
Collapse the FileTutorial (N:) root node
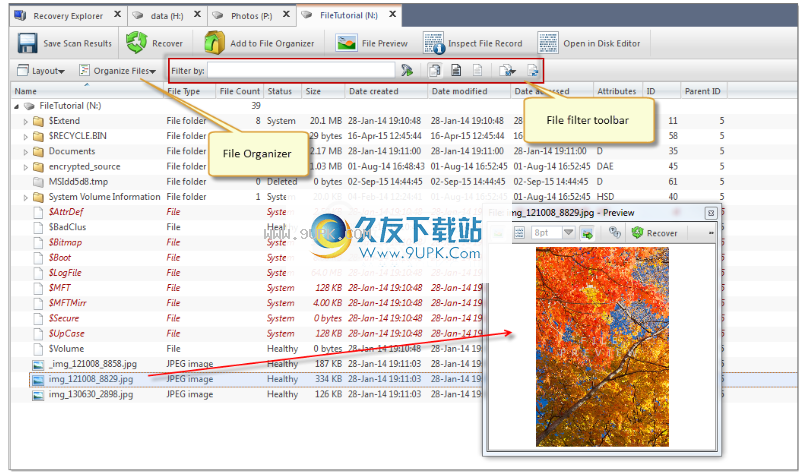tap(16, 106)
